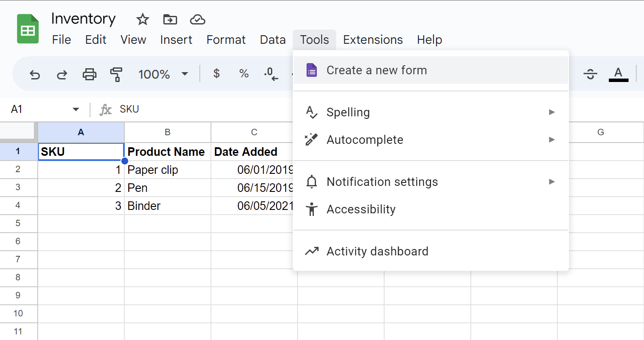
Task: Select the Autocomplete menu entry
Action: pos(431,140)
